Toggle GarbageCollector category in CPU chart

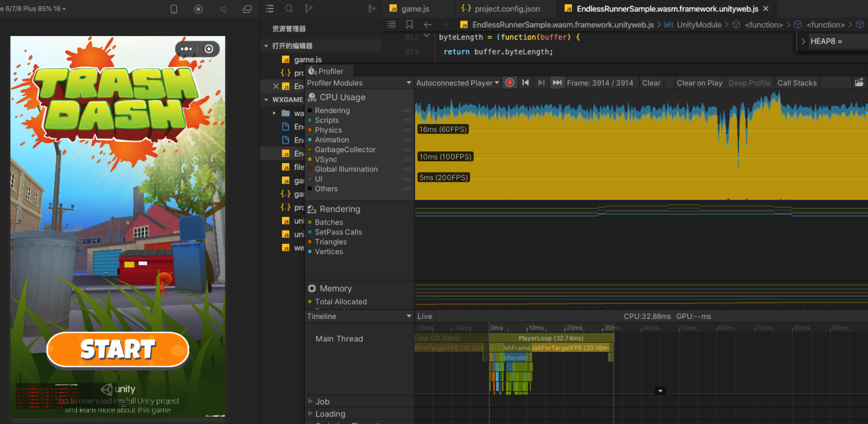click(x=310, y=149)
